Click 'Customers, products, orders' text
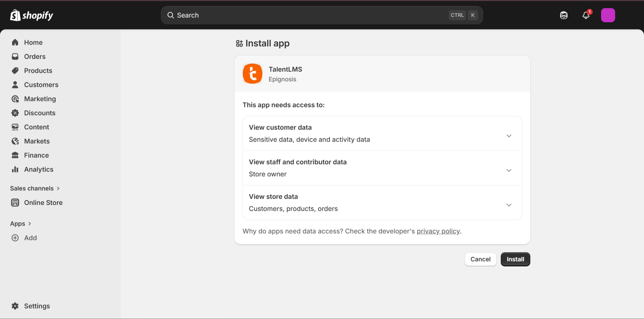 (x=293, y=209)
